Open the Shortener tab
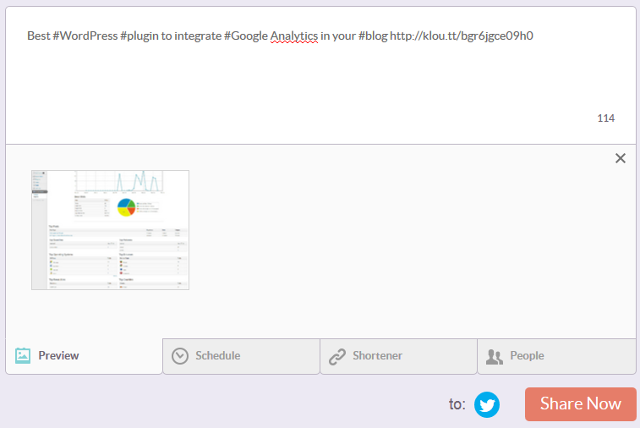This screenshot has height=428, width=640. pyautogui.click(x=399, y=356)
